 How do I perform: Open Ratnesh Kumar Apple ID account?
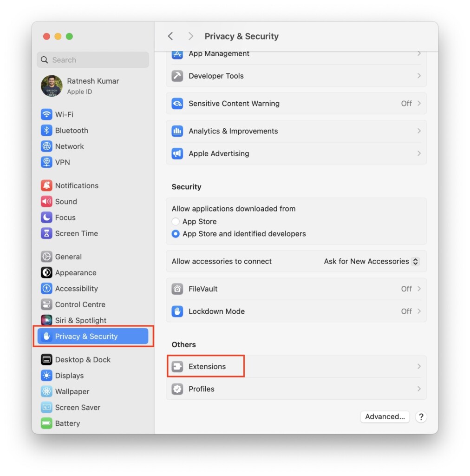pyautogui.click(x=93, y=86)
